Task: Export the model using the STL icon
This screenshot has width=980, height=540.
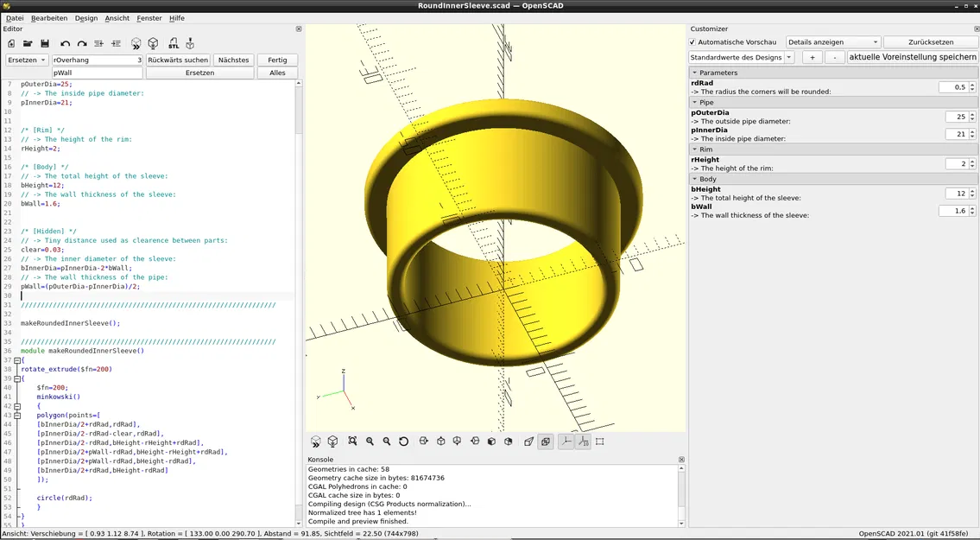Action: coord(173,42)
